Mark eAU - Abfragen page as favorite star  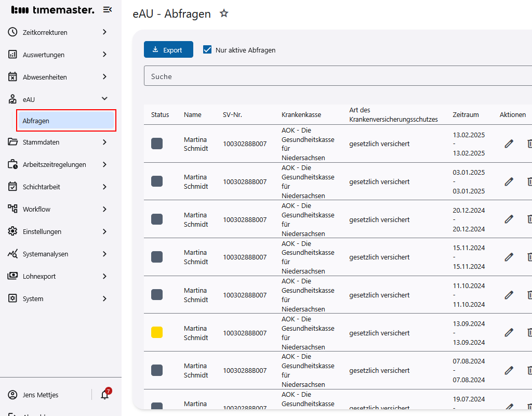coord(224,14)
